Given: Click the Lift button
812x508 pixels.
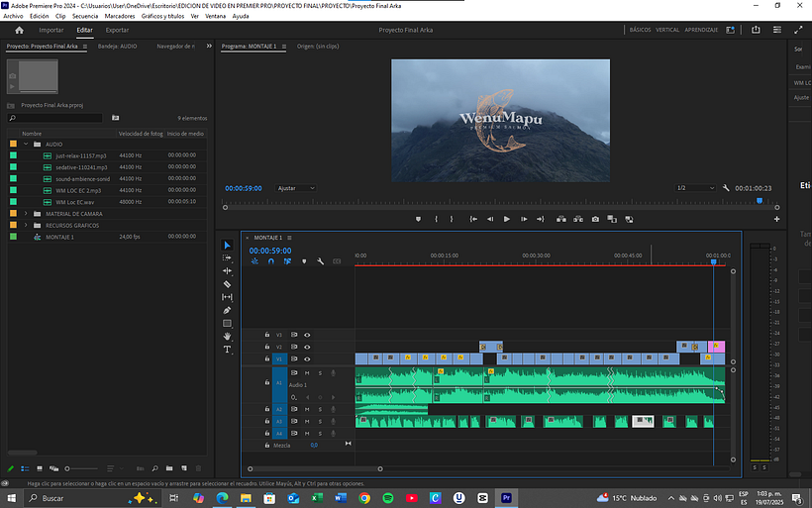Looking at the screenshot, I should coord(560,219).
